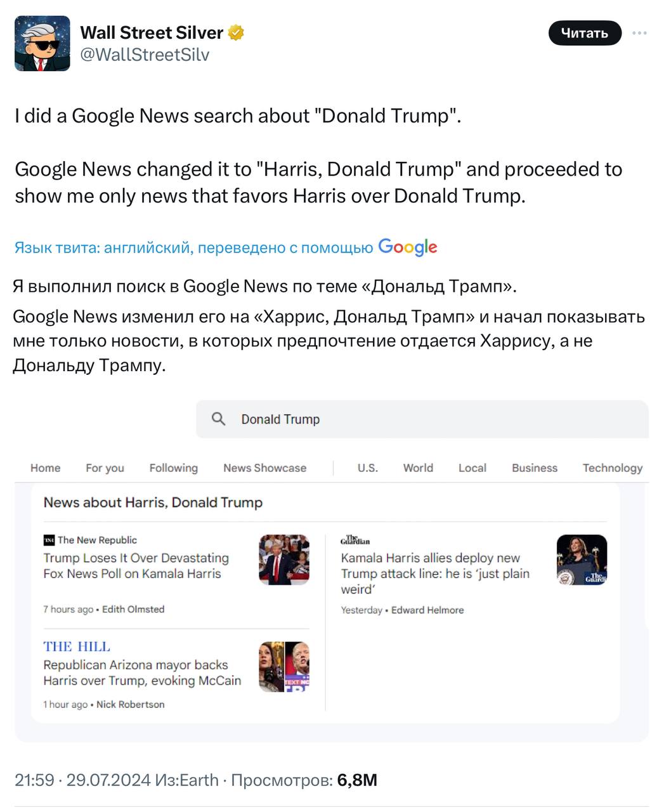Click The Guardian source logo
Viewport: 671px width, 812px height.
[x=355, y=540]
